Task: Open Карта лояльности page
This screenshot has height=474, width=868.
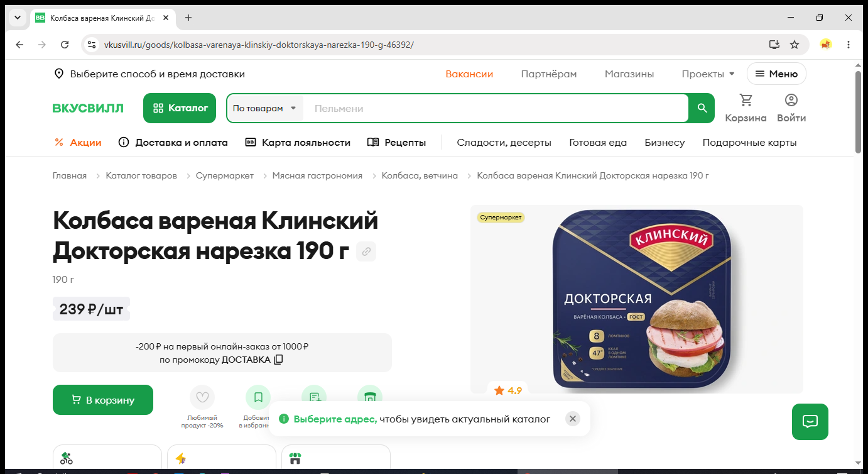Action: 298,143
